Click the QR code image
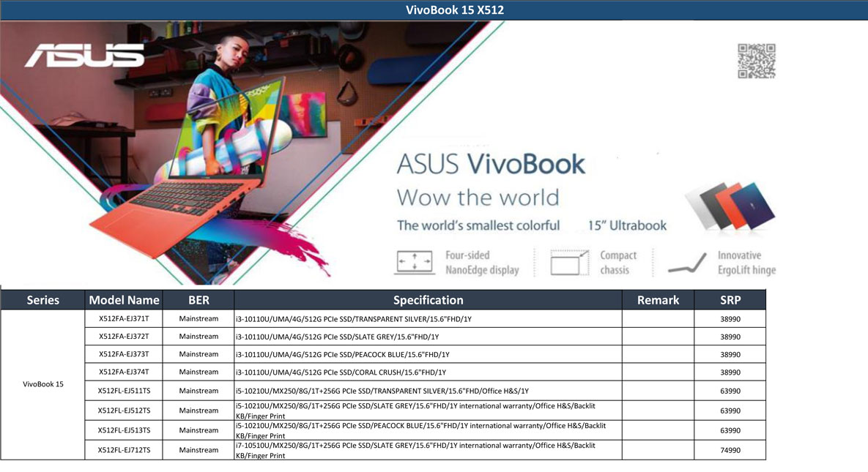Image resolution: width=868 pixels, height=472 pixels. (756, 61)
